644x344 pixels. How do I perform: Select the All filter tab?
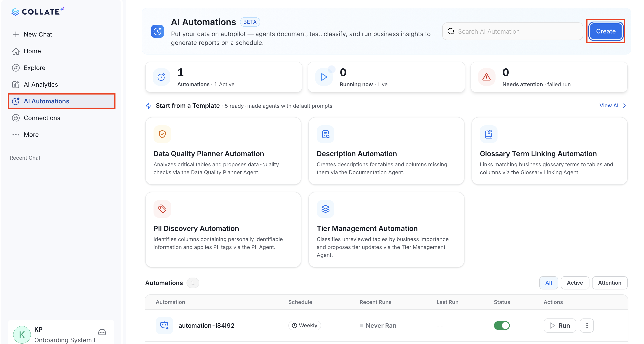click(549, 283)
